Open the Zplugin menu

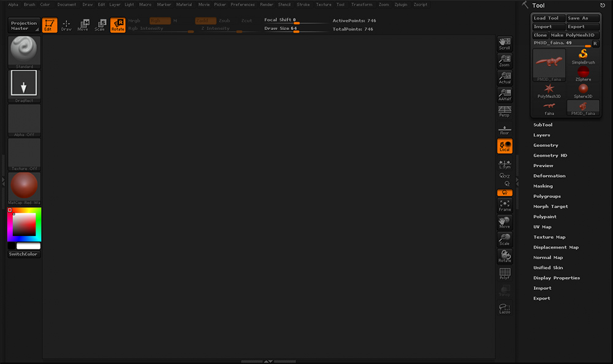coord(401,5)
